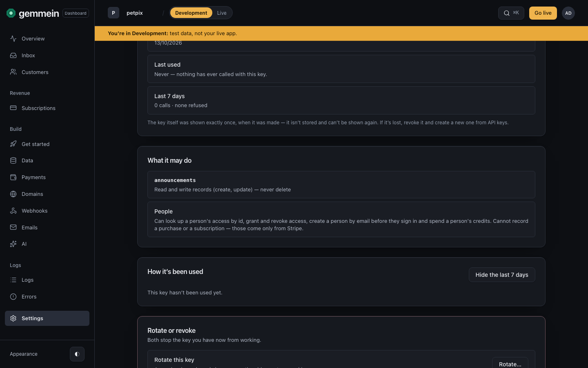This screenshot has height=368, width=588.
Task: Click "This key hasn't been used yet."
Action: (x=185, y=292)
